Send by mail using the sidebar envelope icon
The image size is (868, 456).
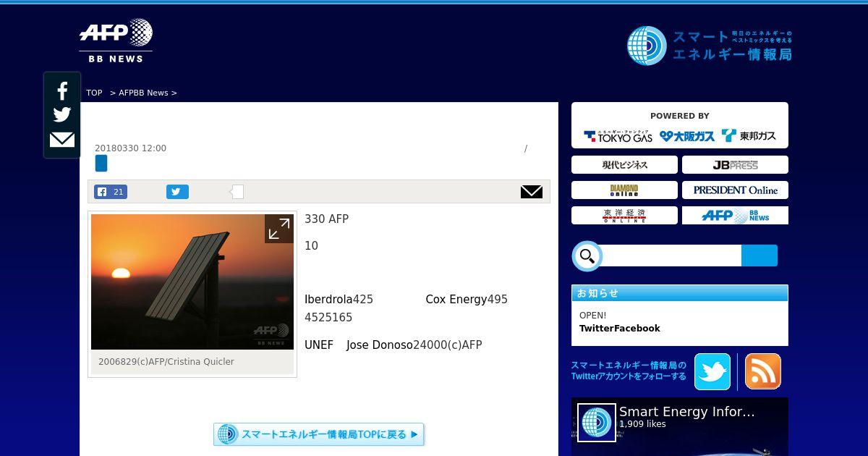62,139
